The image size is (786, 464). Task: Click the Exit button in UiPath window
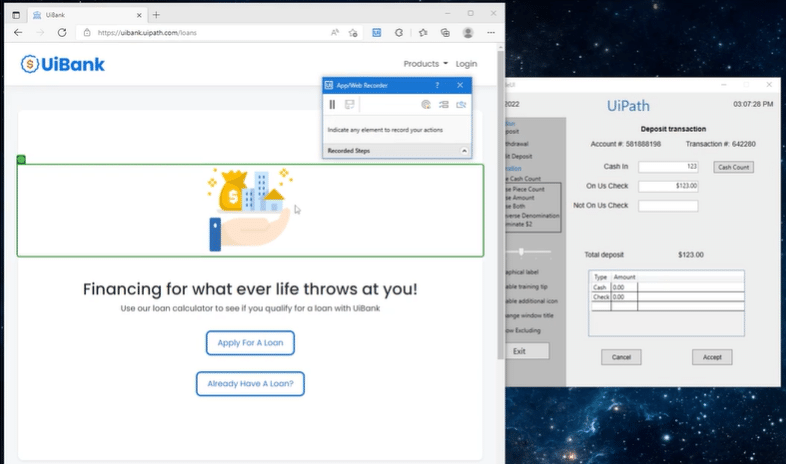click(527, 351)
